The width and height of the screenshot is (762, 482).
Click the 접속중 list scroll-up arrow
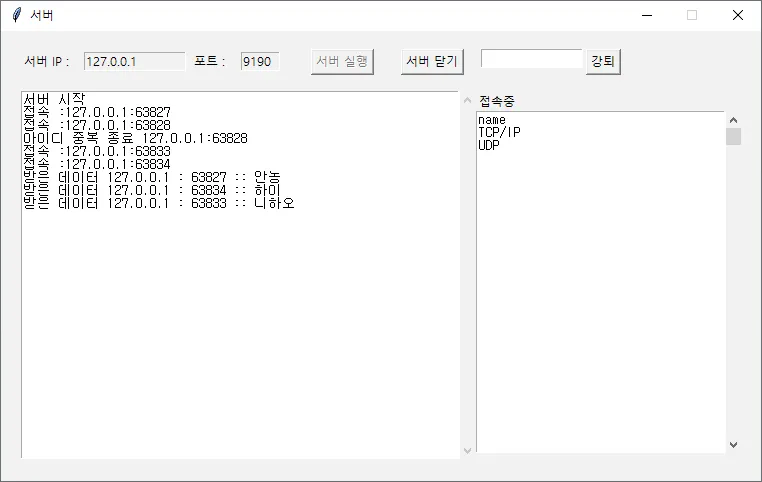(x=733, y=120)
